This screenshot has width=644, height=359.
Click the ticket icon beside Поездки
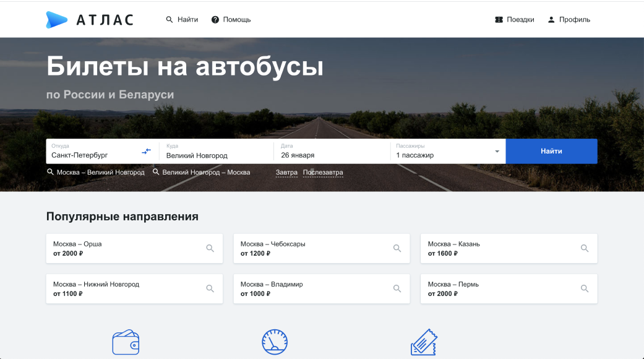pyautogui.click(x=499, y=20)
